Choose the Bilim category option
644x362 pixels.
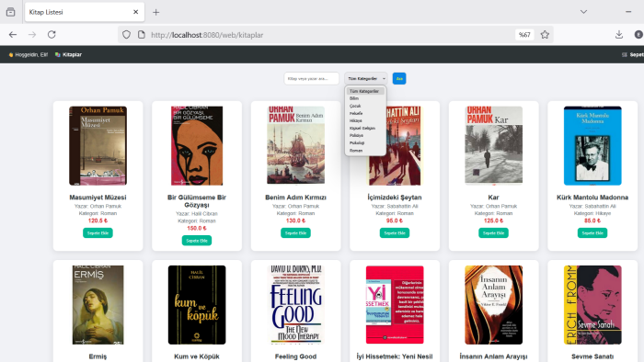(x=365, y=98)
